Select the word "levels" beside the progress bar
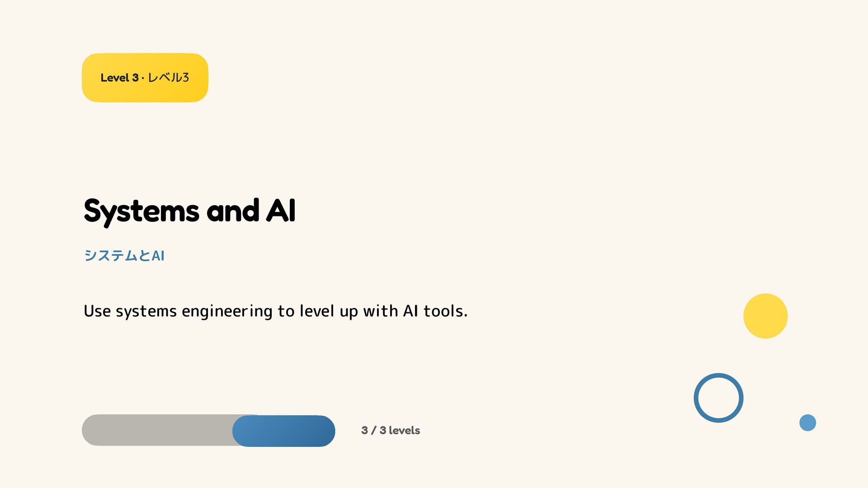The image size is (868, 488). point(404,430)
